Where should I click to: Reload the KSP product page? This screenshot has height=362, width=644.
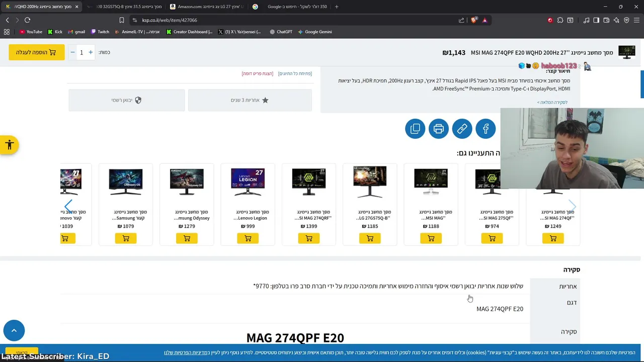tap(27, 20)
